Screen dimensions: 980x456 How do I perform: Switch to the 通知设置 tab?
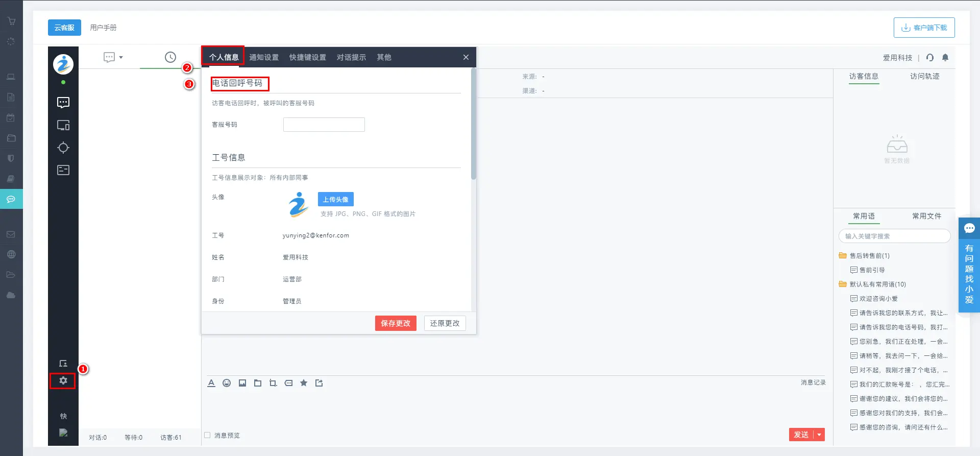264,57
